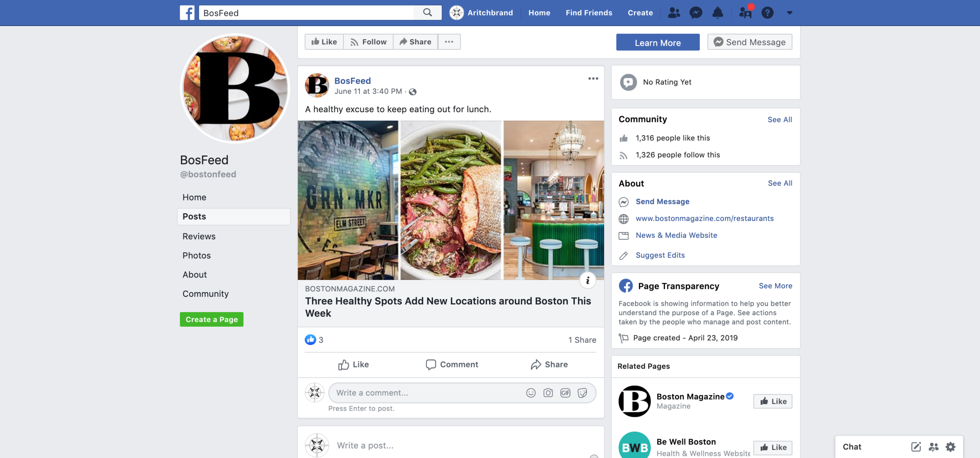Open the page's more options ellipsis button
The width and height of the screenshot is (980, 458).
point(449,42)
